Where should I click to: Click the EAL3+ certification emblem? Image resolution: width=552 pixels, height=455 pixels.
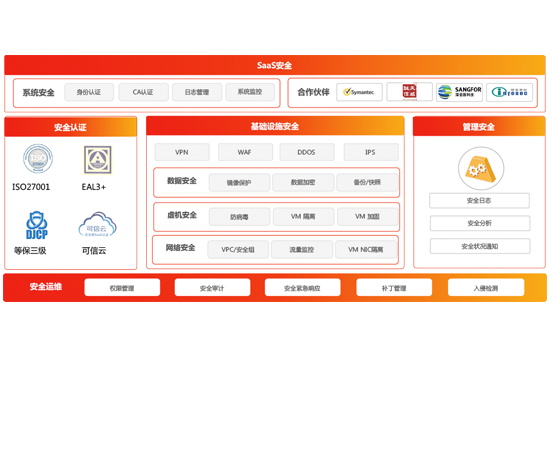coord(98,160)
